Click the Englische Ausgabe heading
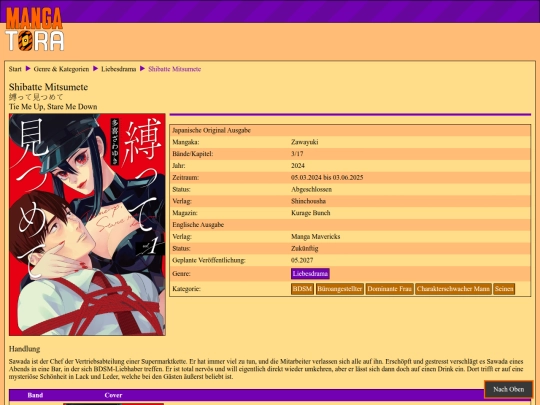Viewport: 540px width, 405px height. (198, 225)
